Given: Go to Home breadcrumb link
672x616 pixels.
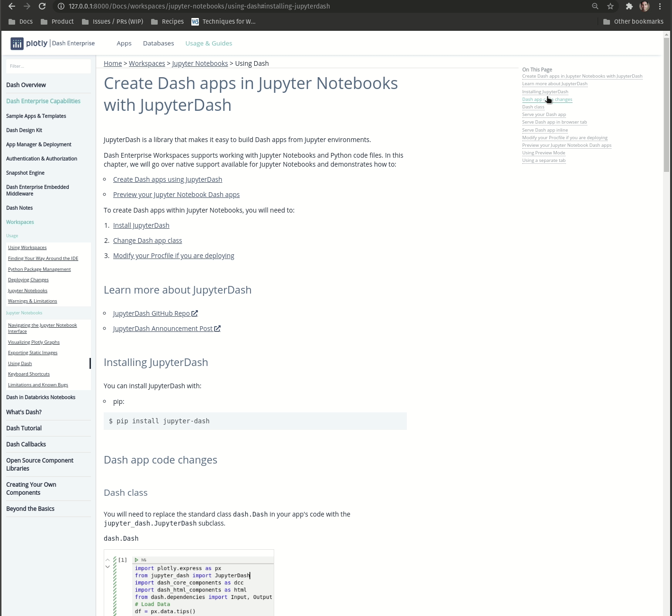Looking at the screenshot, I should point(113,63).
